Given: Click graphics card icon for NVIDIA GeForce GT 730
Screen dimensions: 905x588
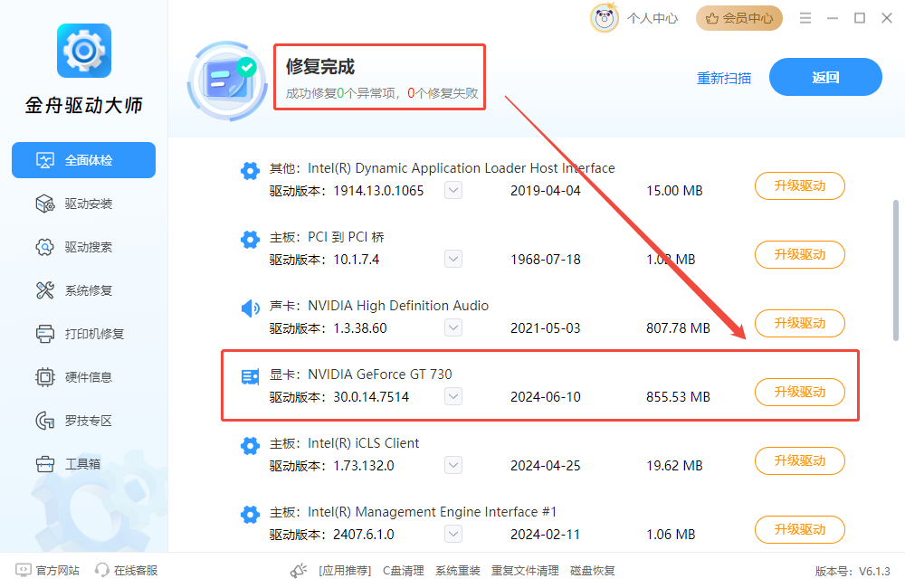Looking at the screenshot, I should (250, 377).
